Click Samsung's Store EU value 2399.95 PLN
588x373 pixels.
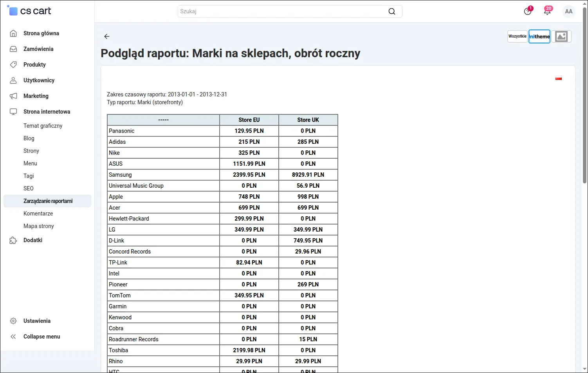249,175
